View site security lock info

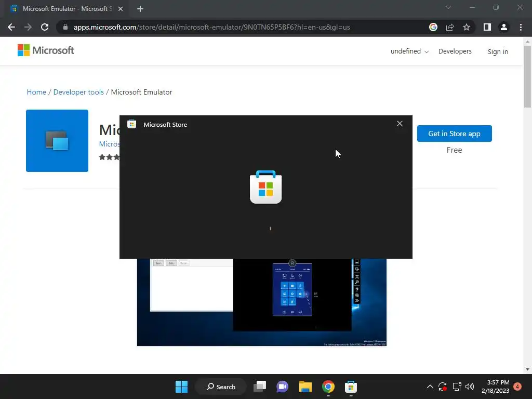pyautogui.click(x=65, y=27)
